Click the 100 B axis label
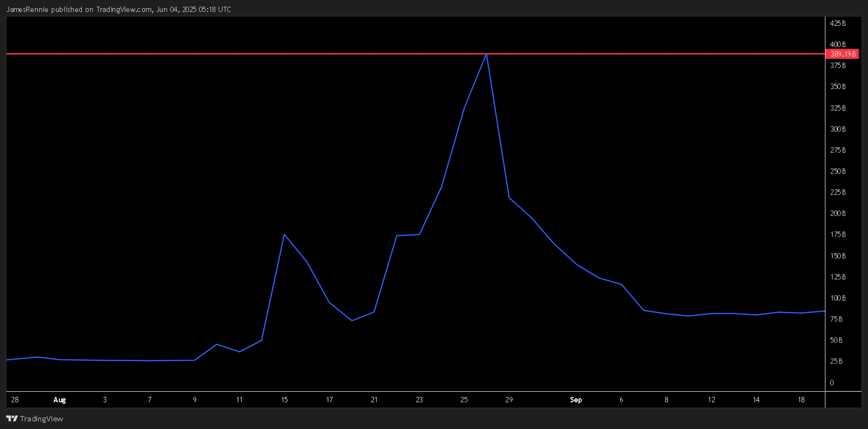 (x=838, y=298)
